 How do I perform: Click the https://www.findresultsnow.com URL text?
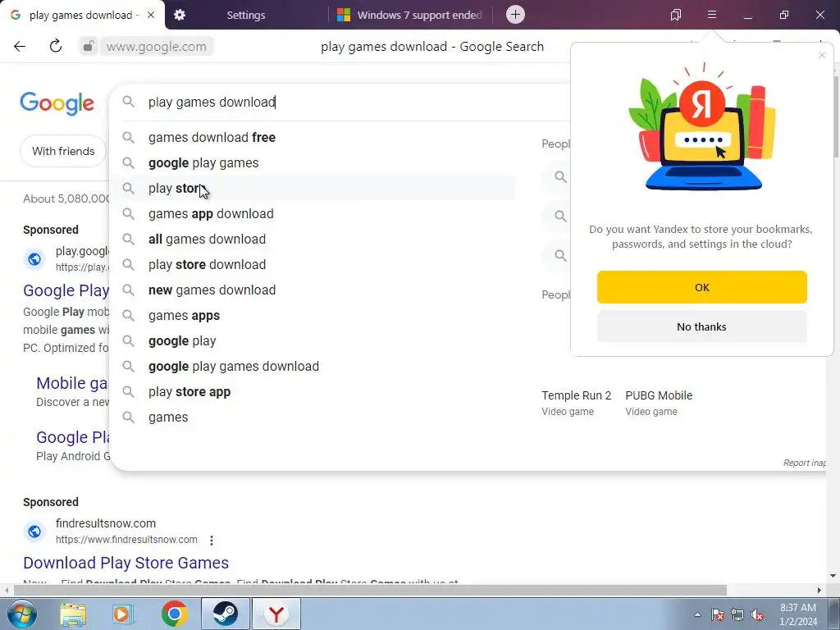[126, 540]
